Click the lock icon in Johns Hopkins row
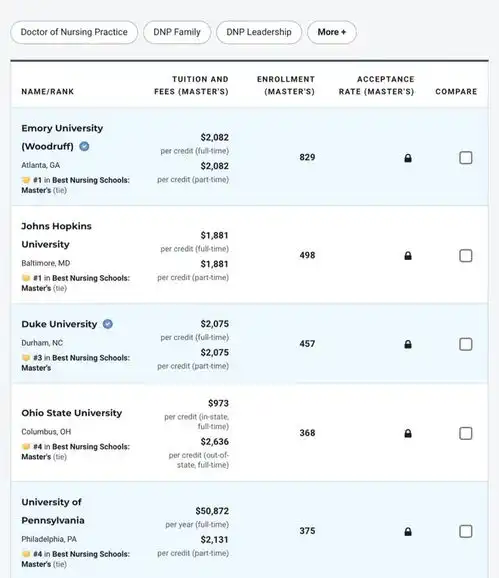 point(408,256)
